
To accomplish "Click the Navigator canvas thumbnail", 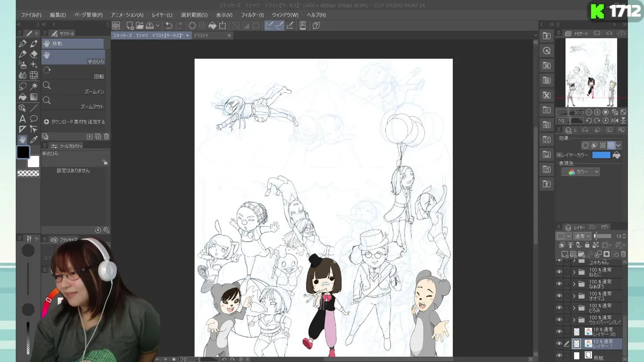I will pos(591,72).
